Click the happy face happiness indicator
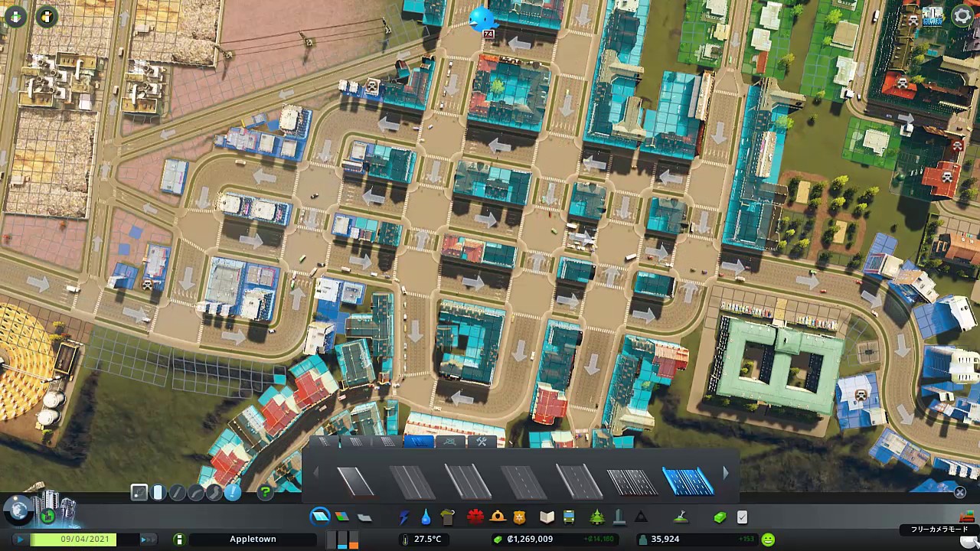 [768, 540]
